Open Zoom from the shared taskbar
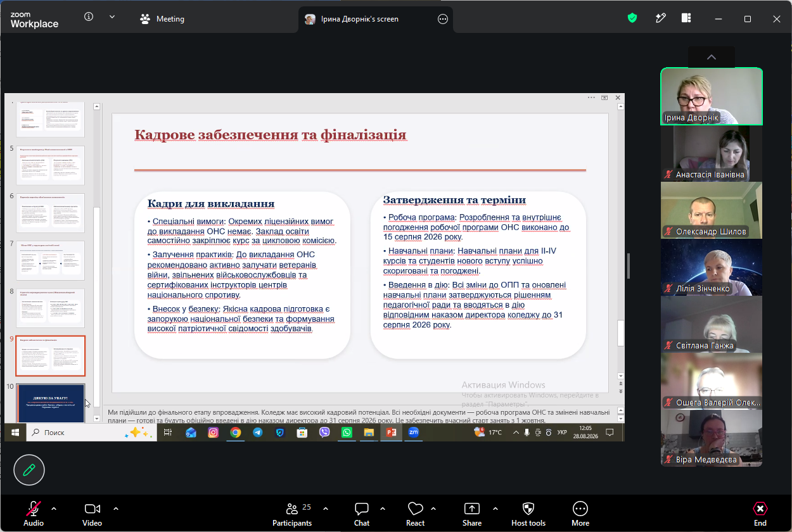Viewport: 792px width, 532px height. 413,432
